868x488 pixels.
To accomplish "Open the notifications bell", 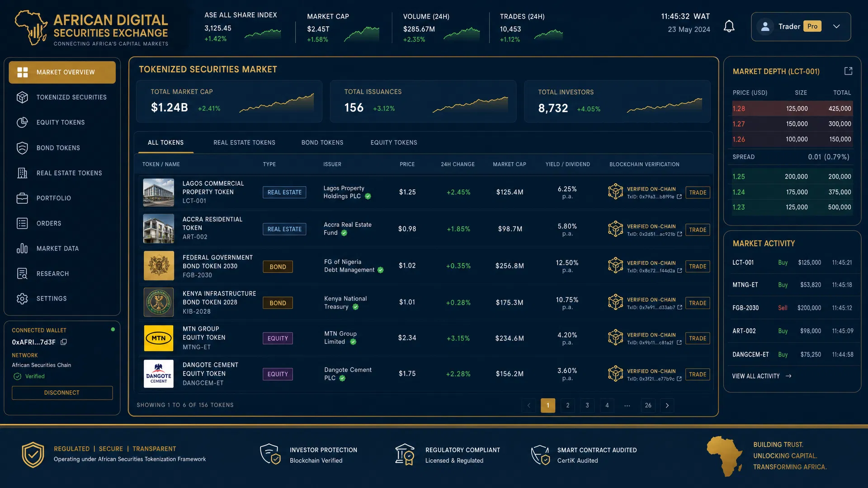I will [729, 26].
